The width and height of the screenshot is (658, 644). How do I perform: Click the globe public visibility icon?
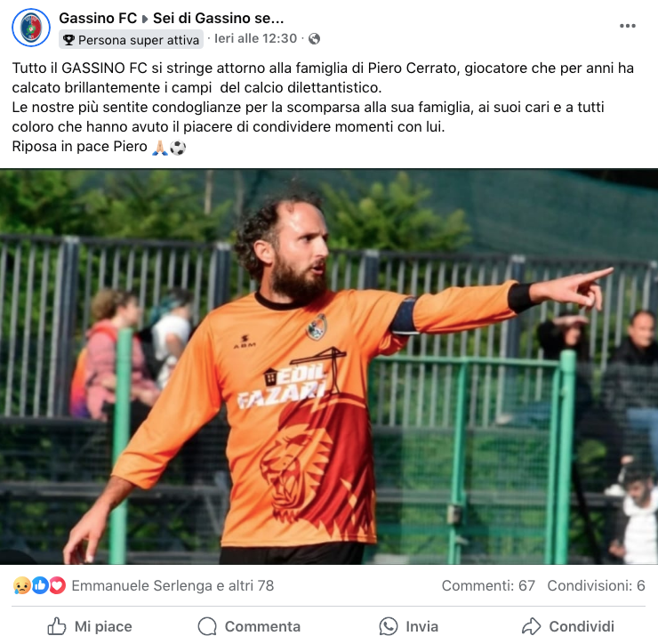tap(314, 39)
